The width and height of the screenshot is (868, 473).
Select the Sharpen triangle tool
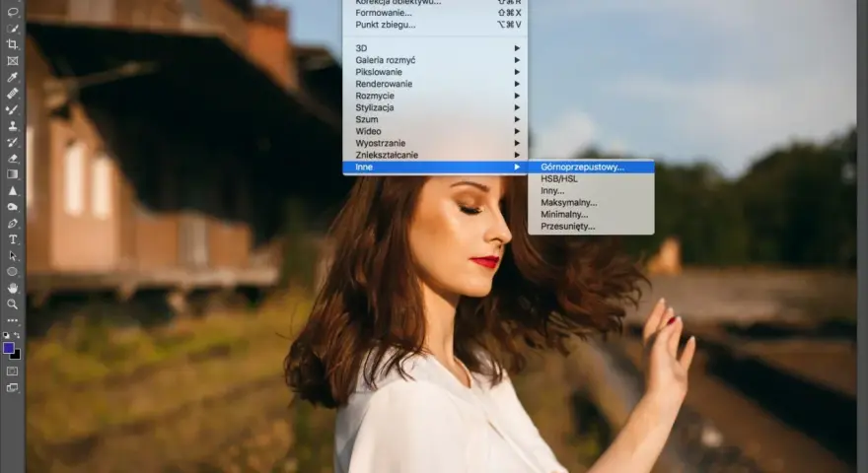click(x=12, y=191)
